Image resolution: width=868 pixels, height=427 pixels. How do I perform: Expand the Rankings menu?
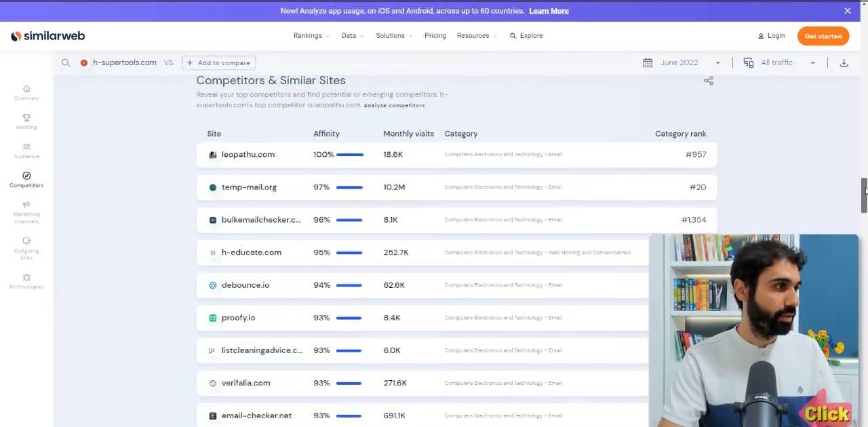click(x=311, y=36)
